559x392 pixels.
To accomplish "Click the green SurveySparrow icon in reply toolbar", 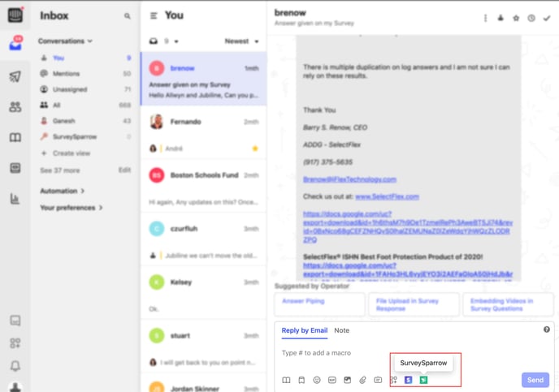I will tap(423, 380).
